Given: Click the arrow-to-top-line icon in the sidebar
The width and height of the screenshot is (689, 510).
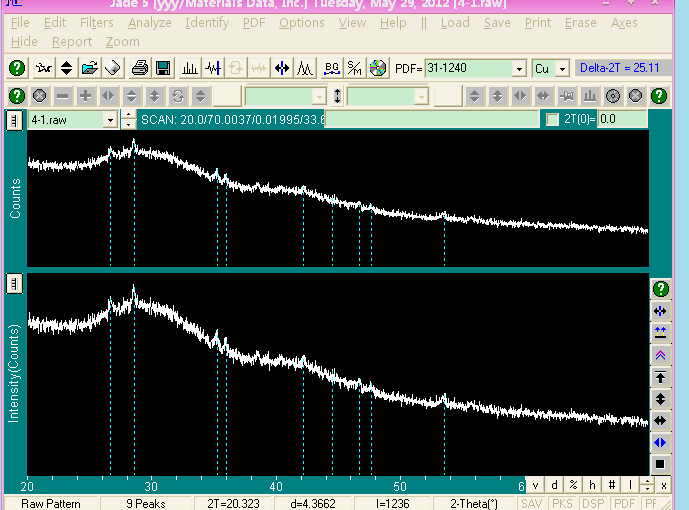Looking at the screenshot, I should tap(660, 377).
